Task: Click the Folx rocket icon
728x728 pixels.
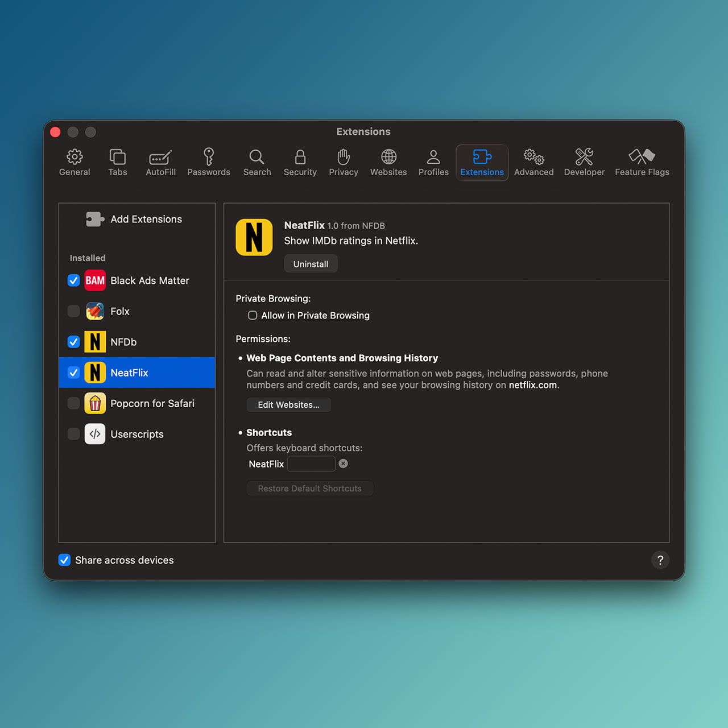Action: (x=95, y=311)
